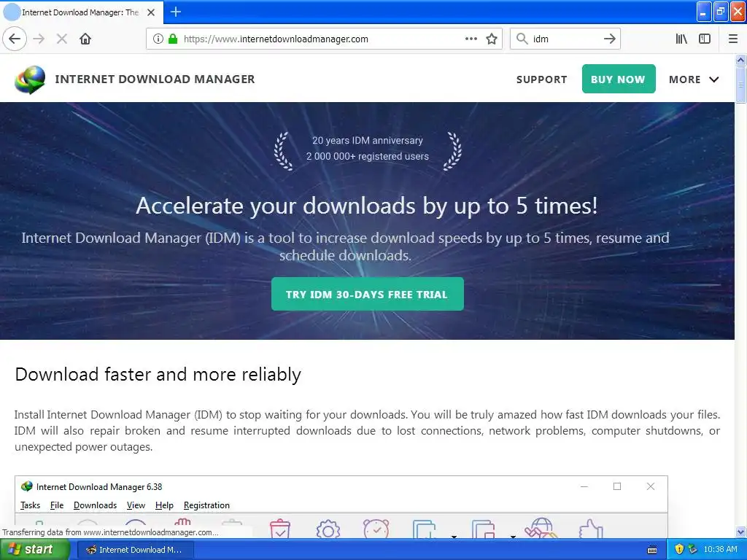Select the Internet Download Manager browser tab
The image size is (747, 560).
tap(82, 12)
